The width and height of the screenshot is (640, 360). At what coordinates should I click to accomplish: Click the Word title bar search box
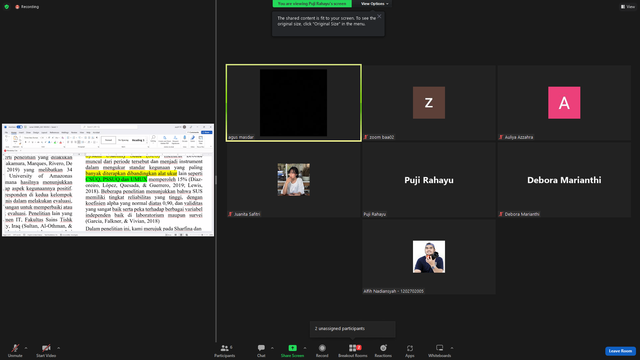(x=110, y=127)
